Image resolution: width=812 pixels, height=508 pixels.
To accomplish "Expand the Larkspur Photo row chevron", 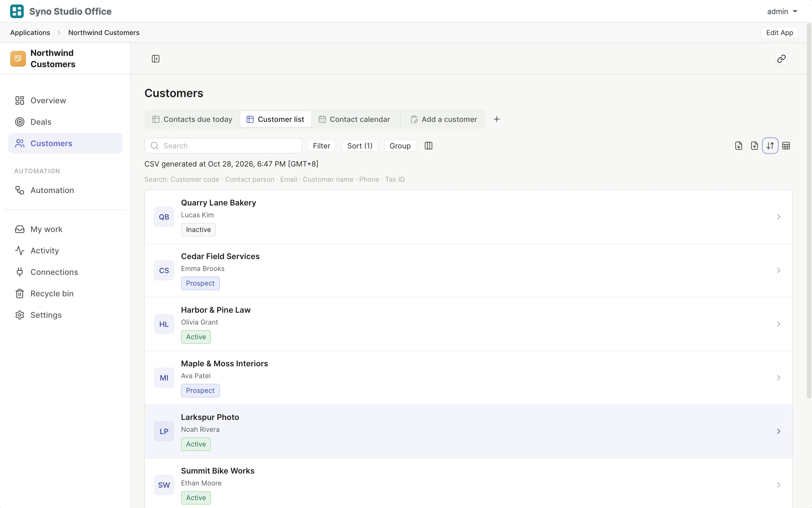I will [778, 432].
